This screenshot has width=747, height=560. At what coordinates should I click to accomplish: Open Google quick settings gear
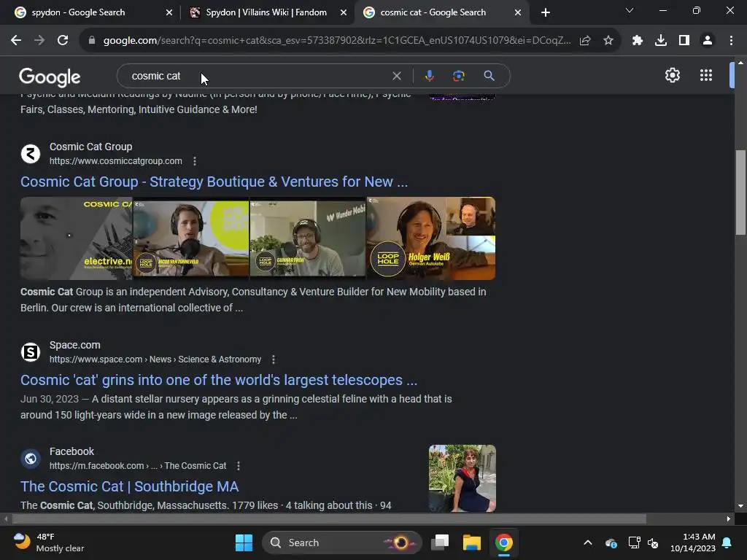pyautogui.click(x=672, y=75)
